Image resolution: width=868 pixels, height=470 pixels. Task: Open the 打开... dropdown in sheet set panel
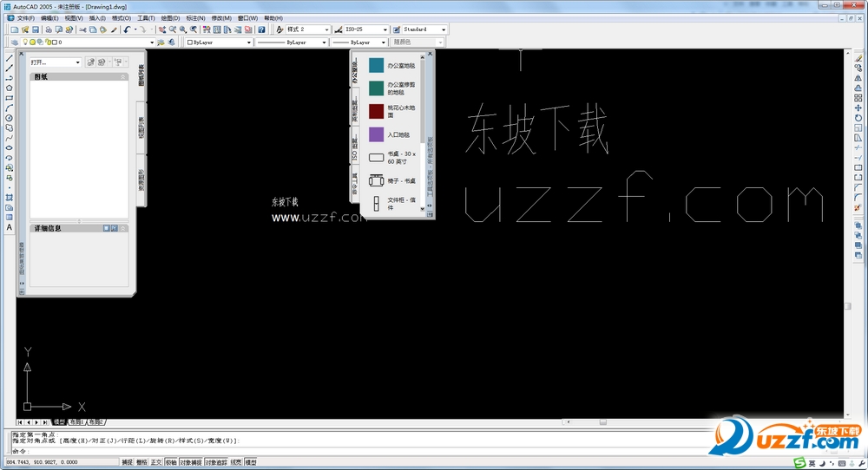[56, 62]
